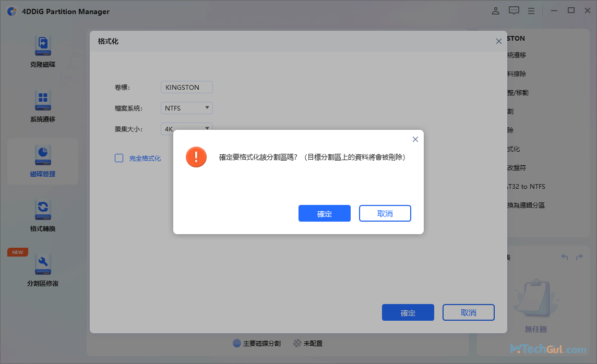
Task: Open the user account icon
Action: [495, 10]
